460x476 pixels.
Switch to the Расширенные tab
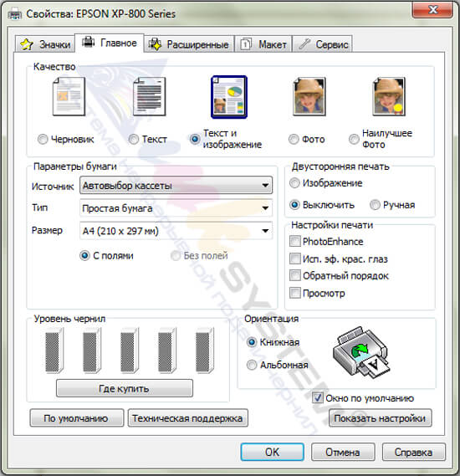(x=189, y=44)
